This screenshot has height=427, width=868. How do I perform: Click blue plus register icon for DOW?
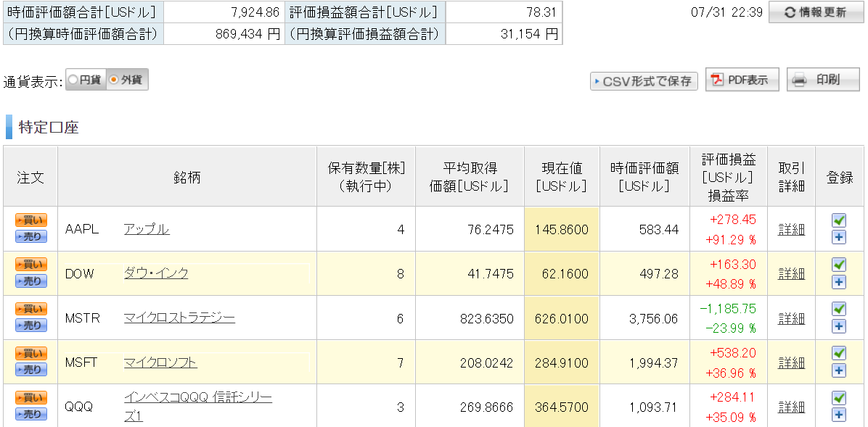[x=839, y=282]
